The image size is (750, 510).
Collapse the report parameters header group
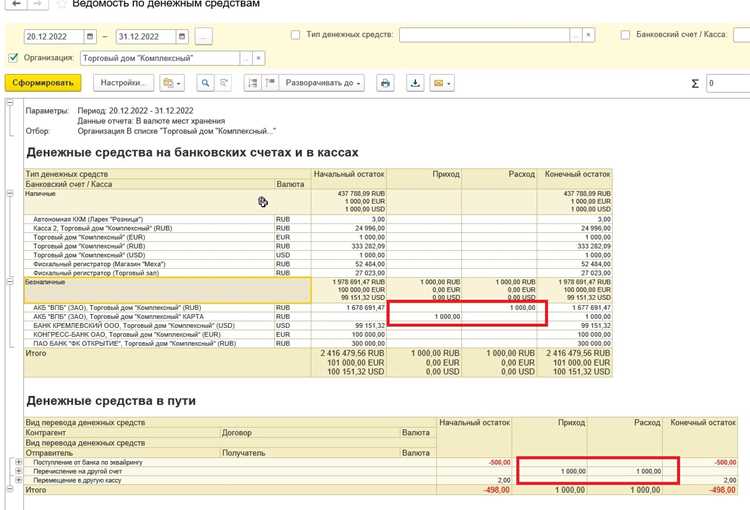pyautogui.click(x=10, y=102)
